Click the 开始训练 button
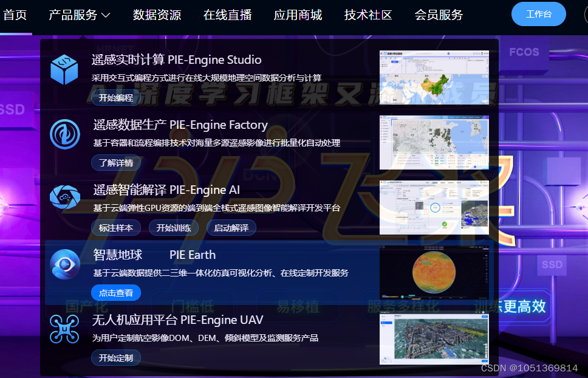Image resolution: width=588 pixels, height=378 pixels. pos(174,228)
